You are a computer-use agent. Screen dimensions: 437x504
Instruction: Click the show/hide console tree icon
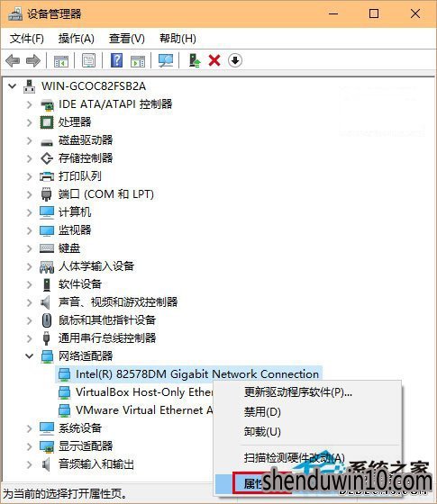click(x=61, y=60)
